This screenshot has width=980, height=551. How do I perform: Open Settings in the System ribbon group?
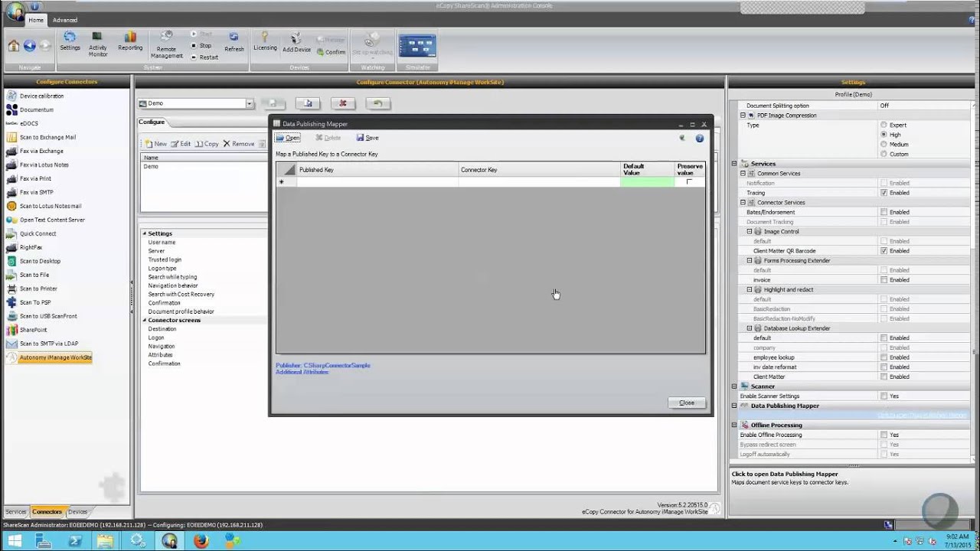(70, 41)
